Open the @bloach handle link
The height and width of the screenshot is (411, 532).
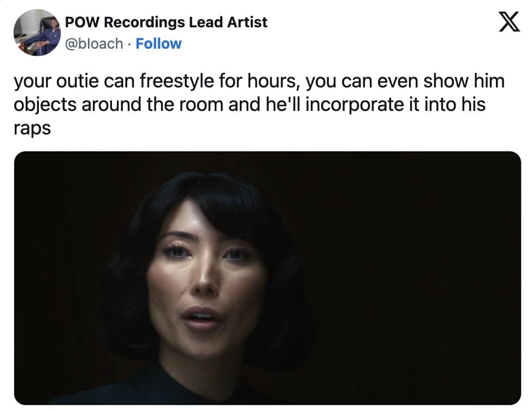pos(93,43)
